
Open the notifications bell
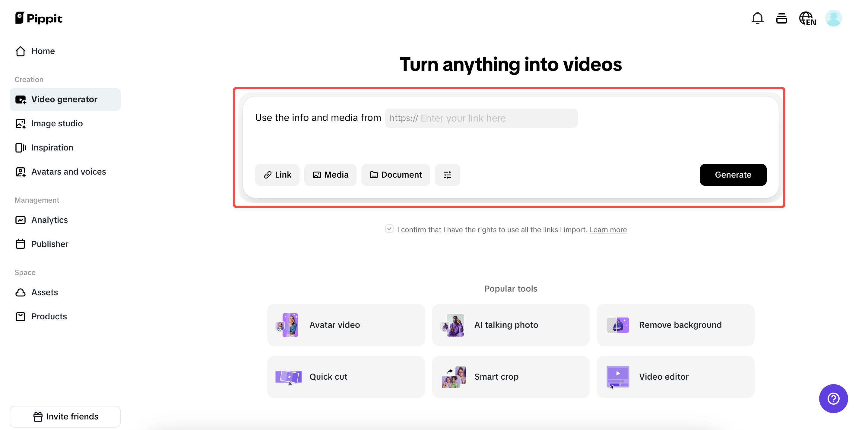point(758,18)
